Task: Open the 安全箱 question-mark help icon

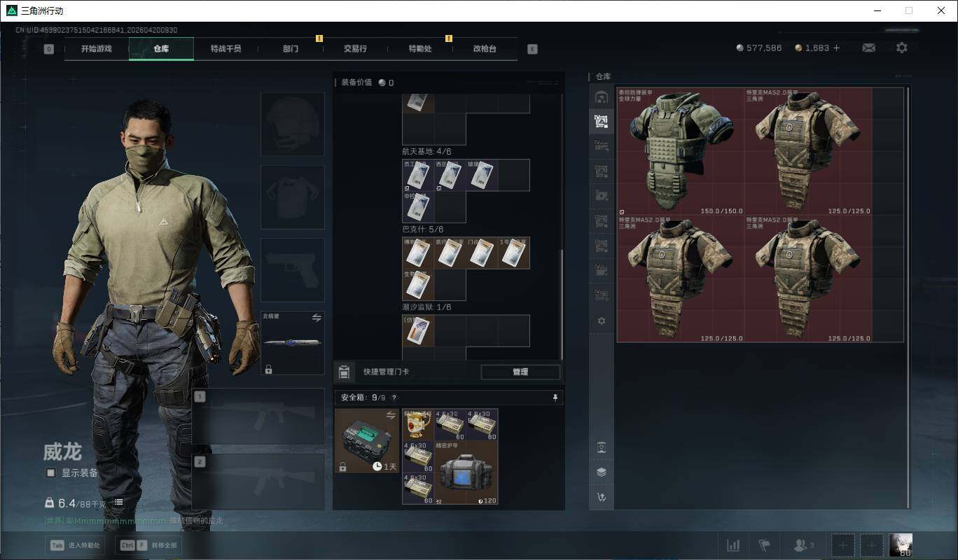Action: [394, 398]
